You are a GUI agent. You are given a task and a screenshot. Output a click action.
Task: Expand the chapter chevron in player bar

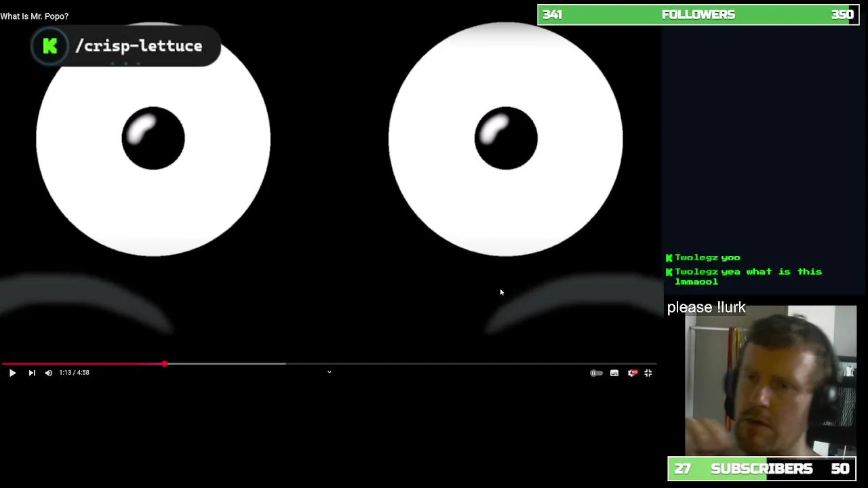coord(329,372)
